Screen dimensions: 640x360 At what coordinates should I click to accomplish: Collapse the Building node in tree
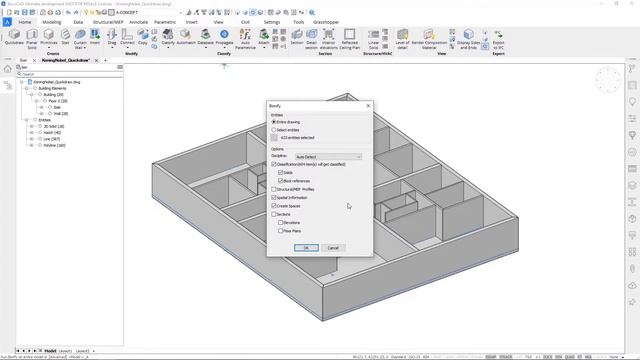pos(31,95)
